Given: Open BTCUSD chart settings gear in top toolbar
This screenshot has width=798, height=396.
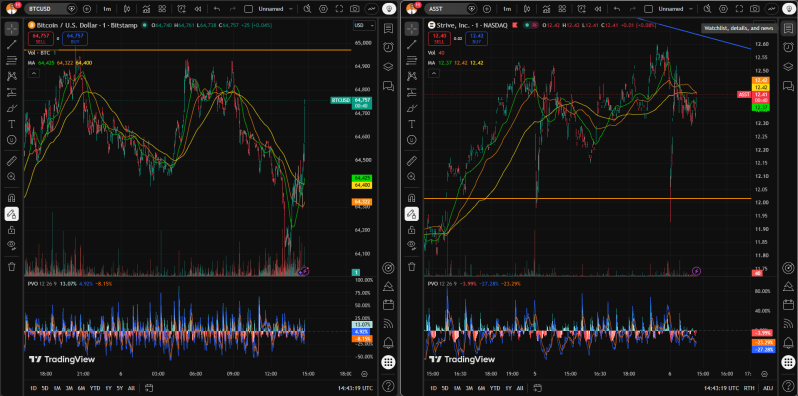Looking at the screenshot, I should [323, 9].
